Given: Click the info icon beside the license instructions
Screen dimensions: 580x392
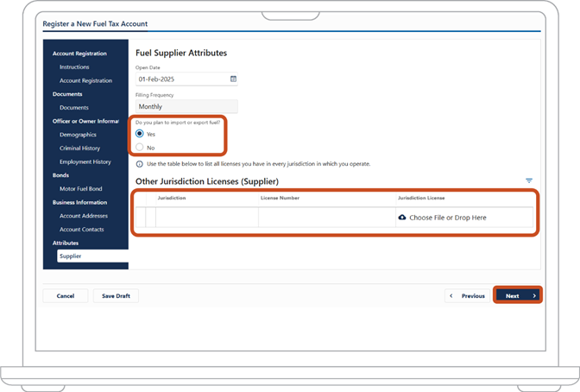Looking at the screenshot, I should click(x=140, y=164).
